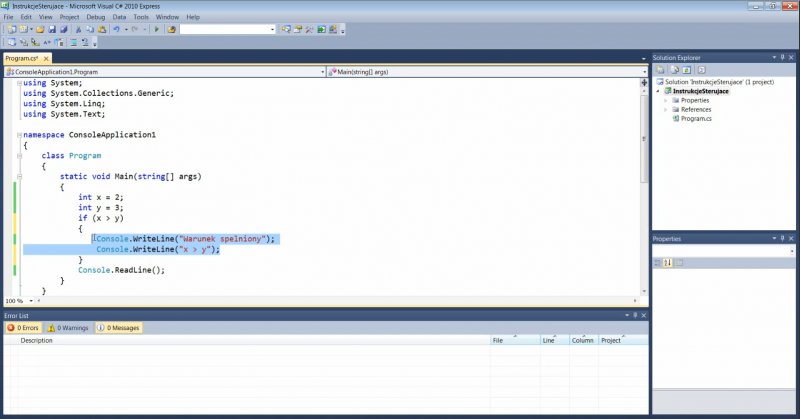
Task: Click the Undo arrow icon
Action: tap(118, 30)
